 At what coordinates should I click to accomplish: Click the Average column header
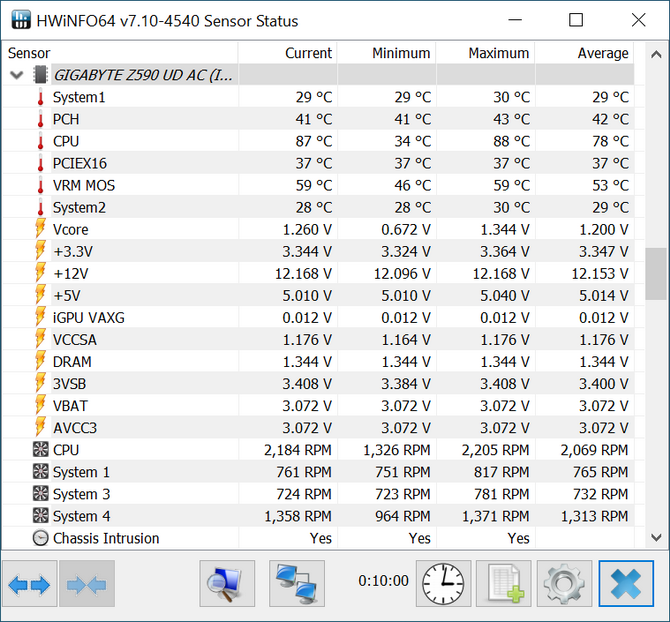click(585, 53)
